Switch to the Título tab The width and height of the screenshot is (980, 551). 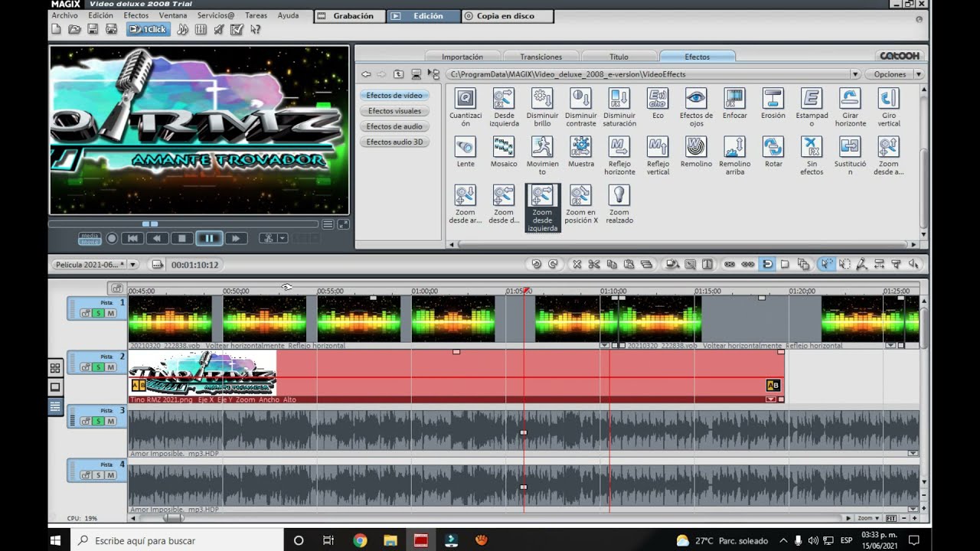tap(619, 57)
